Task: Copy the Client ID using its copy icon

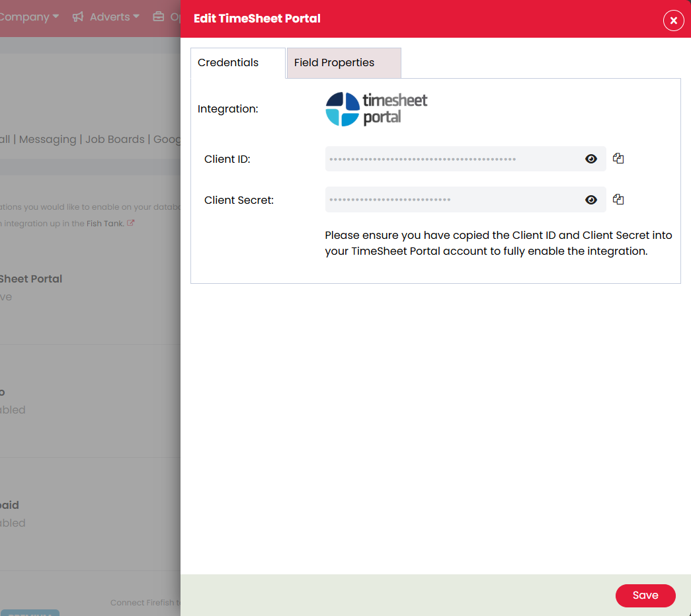Action: (618, 158)
